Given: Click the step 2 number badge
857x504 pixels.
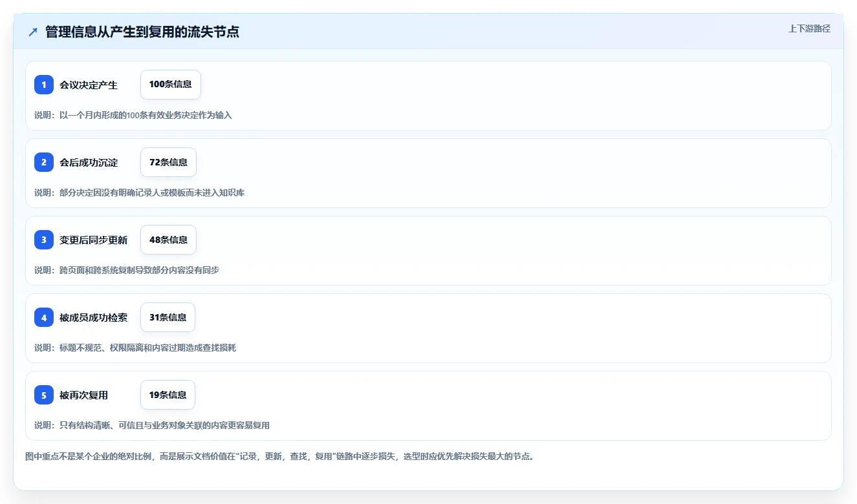Looking at the screenshot, I should pyautogui.click(x=44, y=162).
